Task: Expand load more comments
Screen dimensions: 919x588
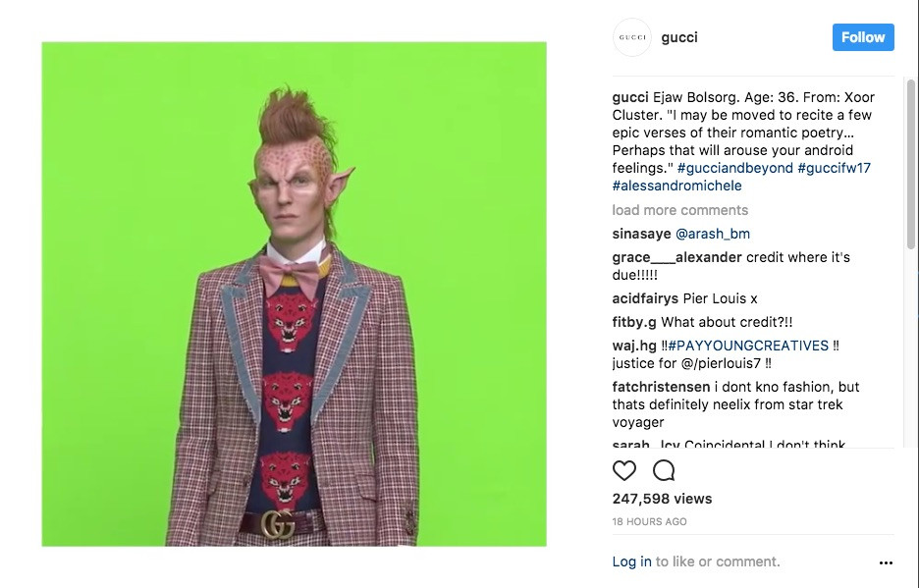Action: coord(679,210)
